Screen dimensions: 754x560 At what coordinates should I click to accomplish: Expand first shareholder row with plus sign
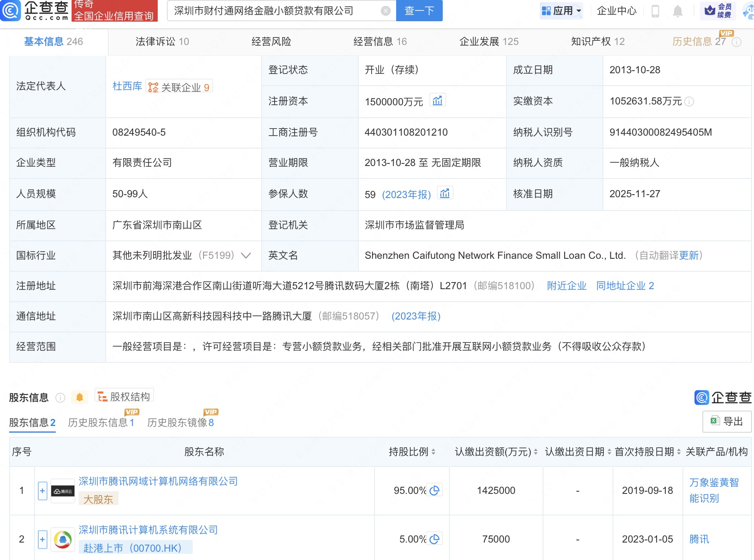[x=42, y=491]
